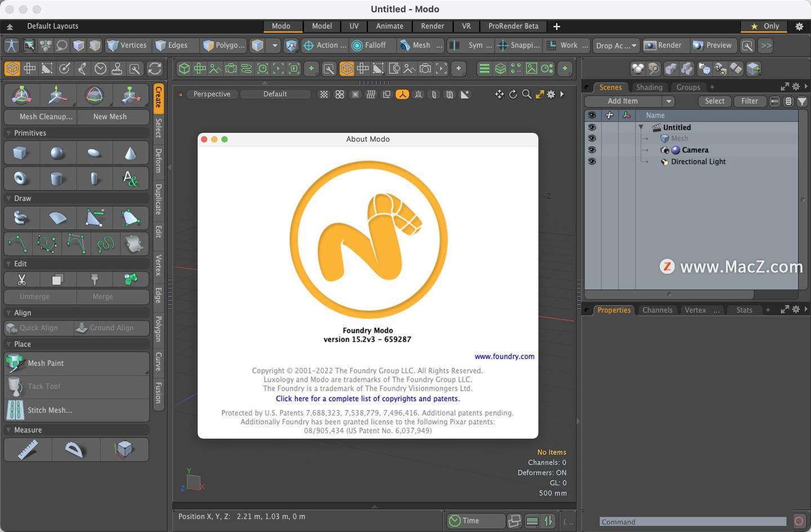The image size is (811, 532).
Task: Select the Cube primitive tool
Action: point(21,153)
